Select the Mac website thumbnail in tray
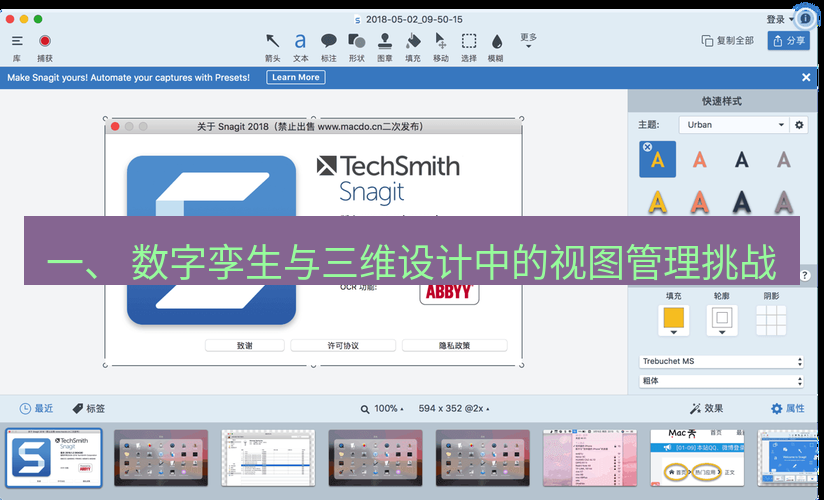 click(697, 458)
